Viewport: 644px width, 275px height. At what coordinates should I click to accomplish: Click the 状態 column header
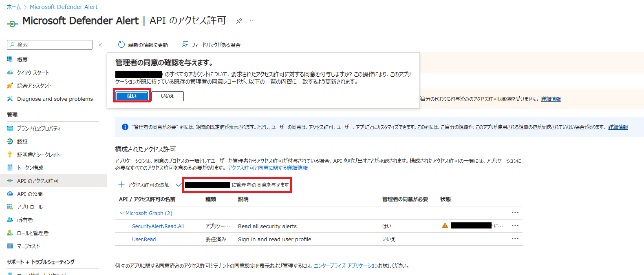[x=446, y=199]
